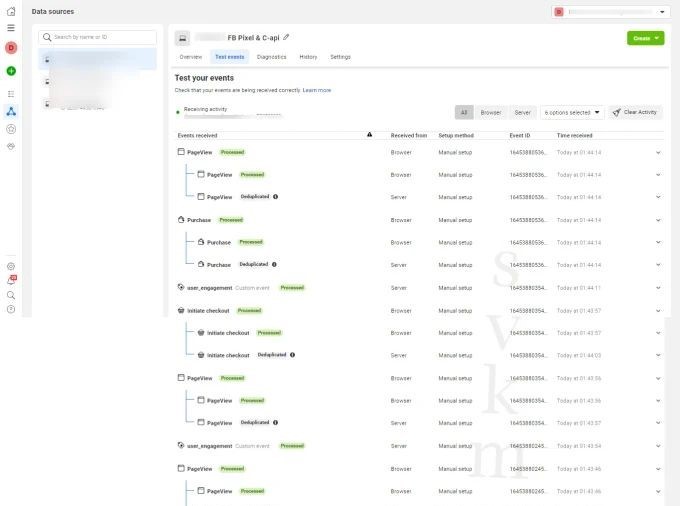Click the warning triangle in table header

tap(369, 135)
